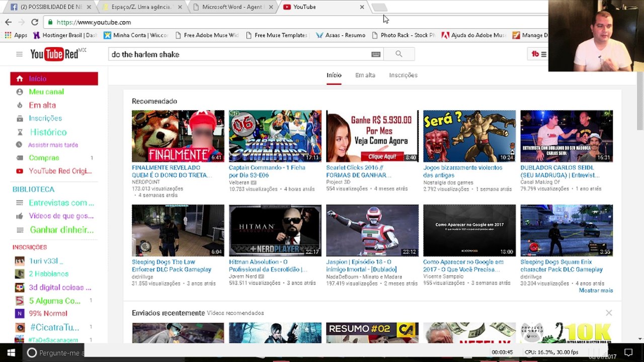This screenshot has height=362, width=644.
Task: Open the RESUMO #02 video thumbnail
Action: [372, 333]
